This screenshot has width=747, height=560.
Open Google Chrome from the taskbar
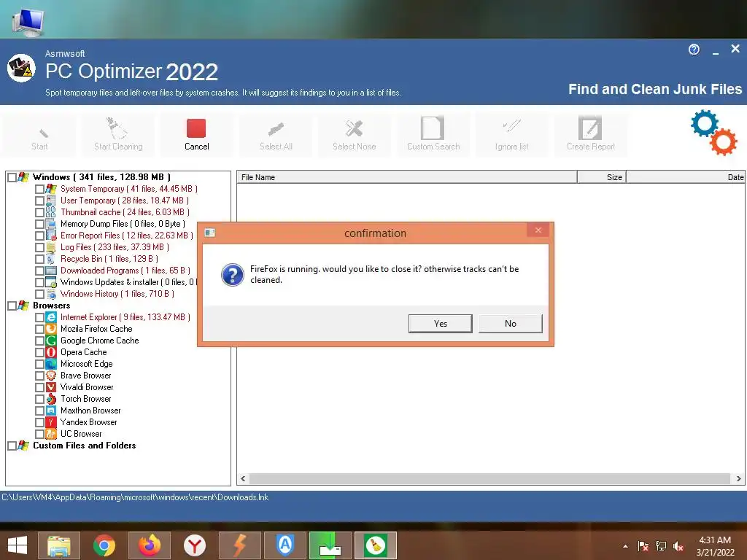point(104,545)
